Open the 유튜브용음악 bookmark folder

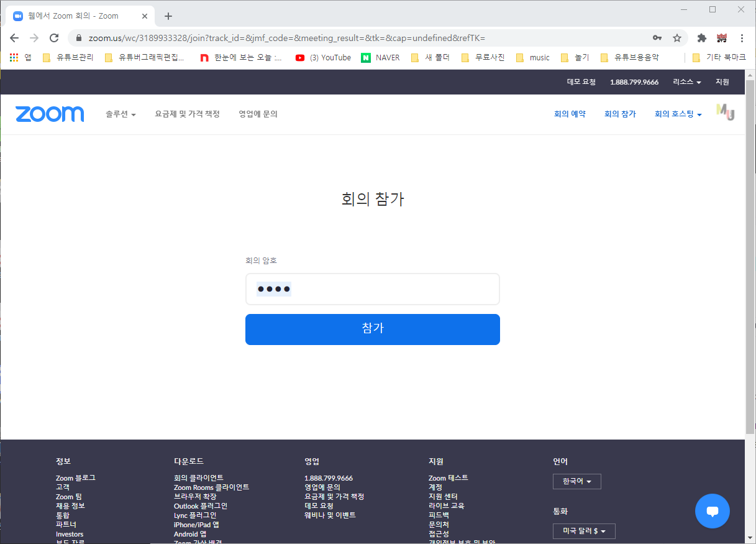(x=629, y=58)
